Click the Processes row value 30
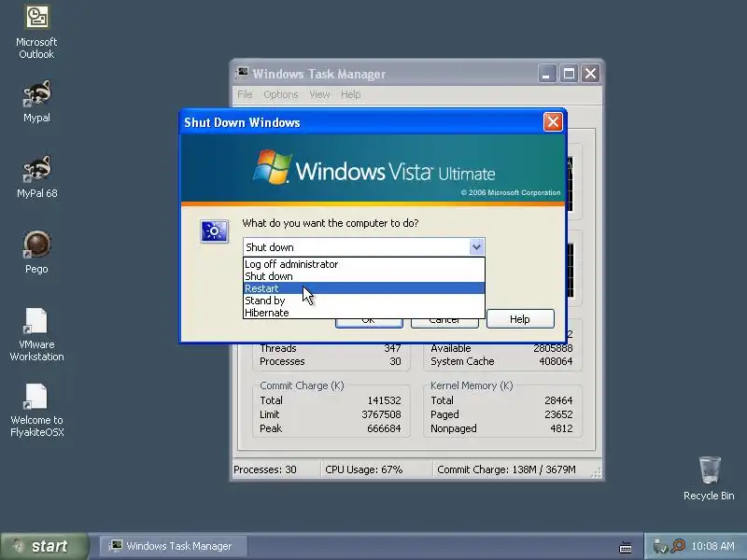 395,361
